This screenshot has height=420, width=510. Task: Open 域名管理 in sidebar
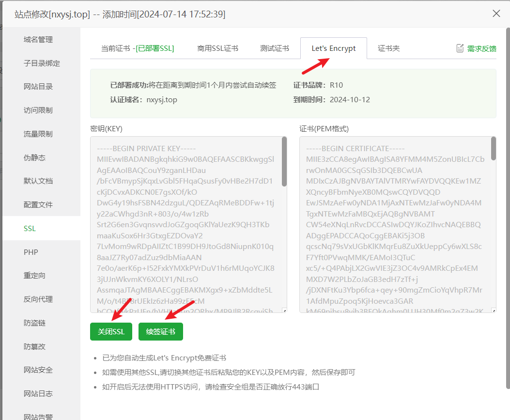click(x=38, y=40)
